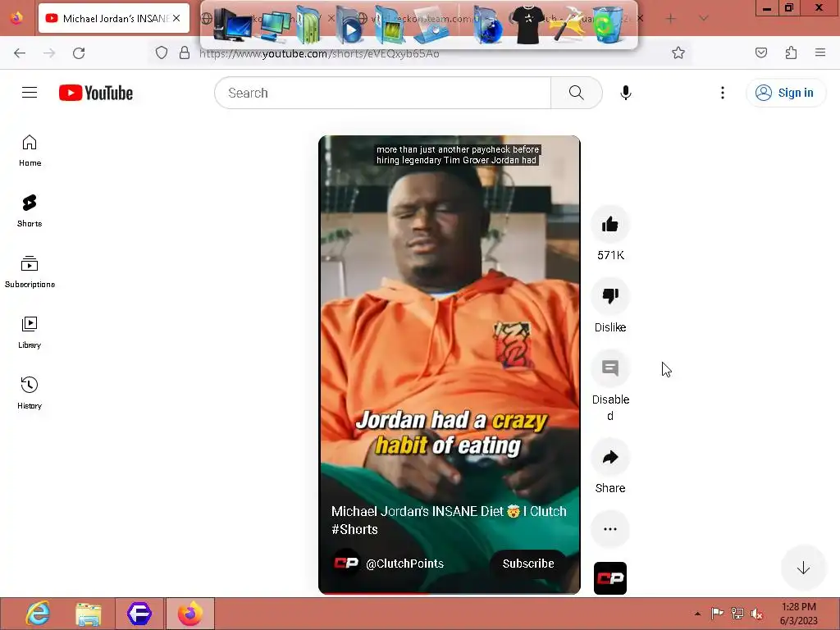
Task: Open Shorts in sidebar
Action: tap(30, 211)
